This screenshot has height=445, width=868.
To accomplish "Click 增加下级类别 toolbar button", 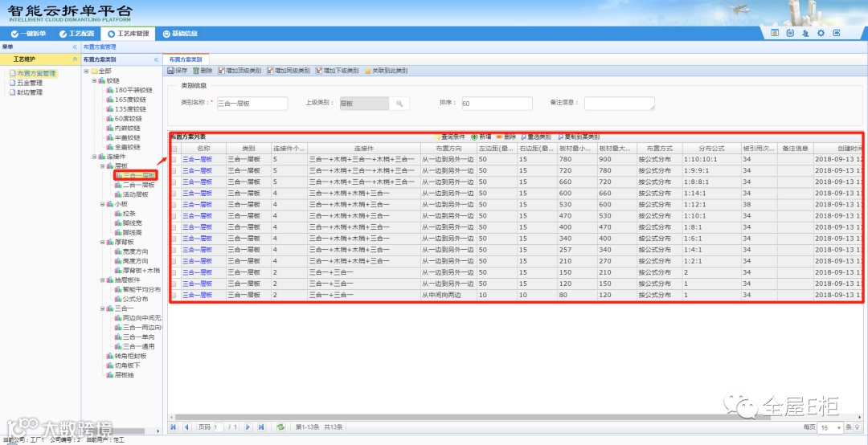I will coord(337,71).
